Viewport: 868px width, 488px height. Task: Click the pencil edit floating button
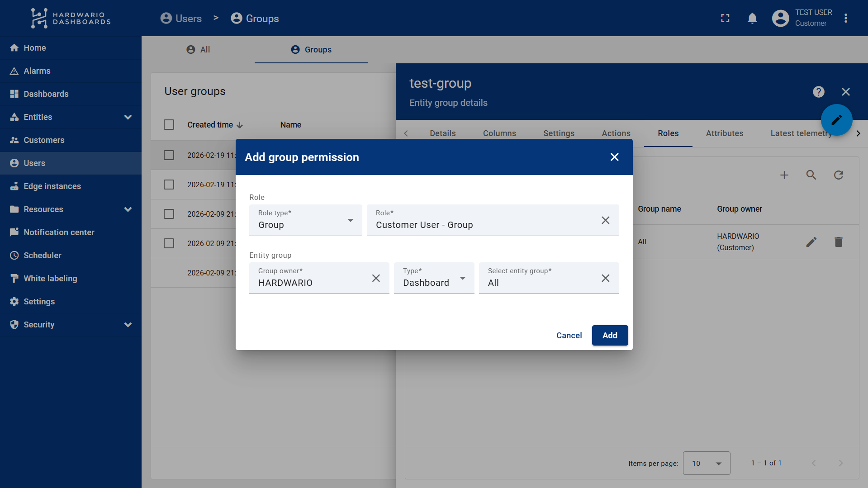(836, 120)
